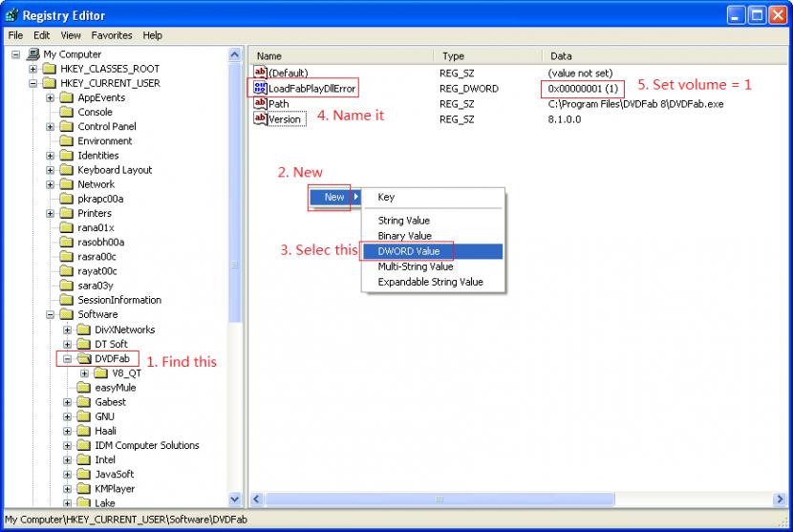The height and width of the screenshot is (532, 793).
Task: Choose Binary Value in the submenu
Action: (433, 236)
